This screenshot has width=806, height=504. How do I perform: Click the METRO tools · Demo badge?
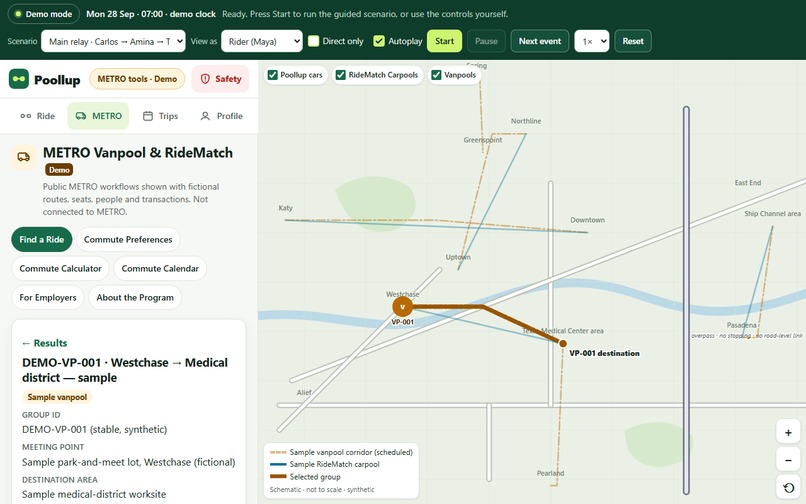[137, 79]
